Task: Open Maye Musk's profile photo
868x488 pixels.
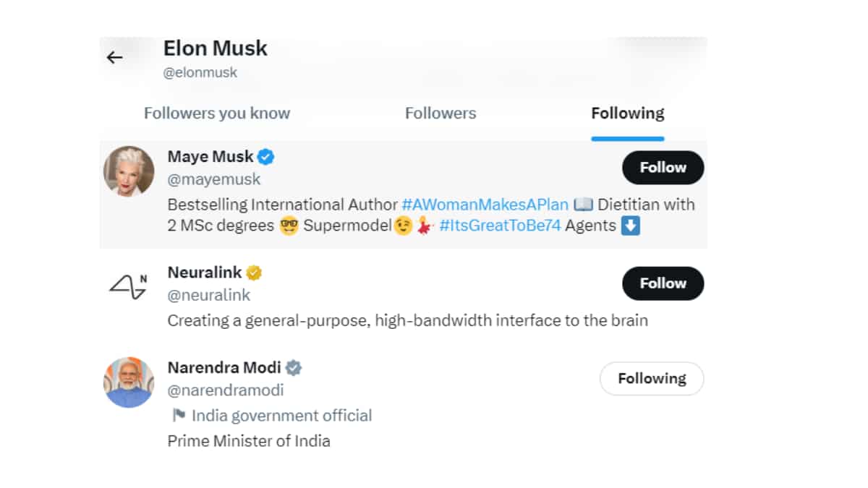Action: tap(129, 171)
